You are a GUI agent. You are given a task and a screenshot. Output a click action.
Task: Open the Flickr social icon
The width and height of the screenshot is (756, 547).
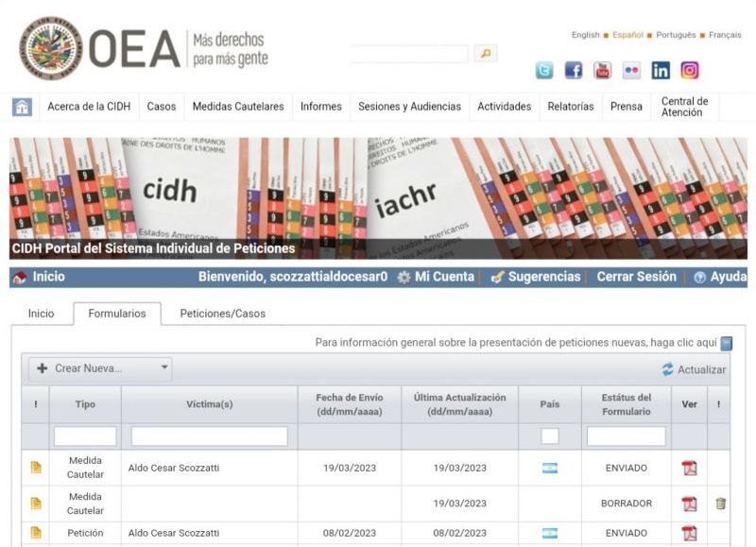(631, 70)
